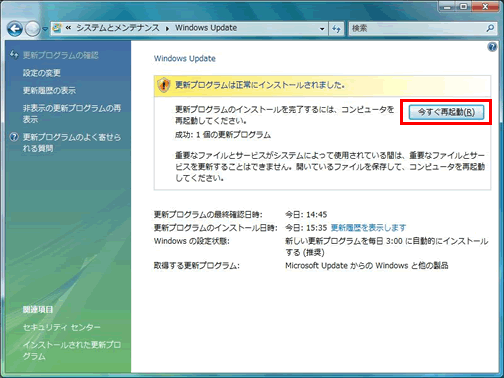Click the magnifier search icon
This screenshot has width=504, height=378.
coord(490,28)
